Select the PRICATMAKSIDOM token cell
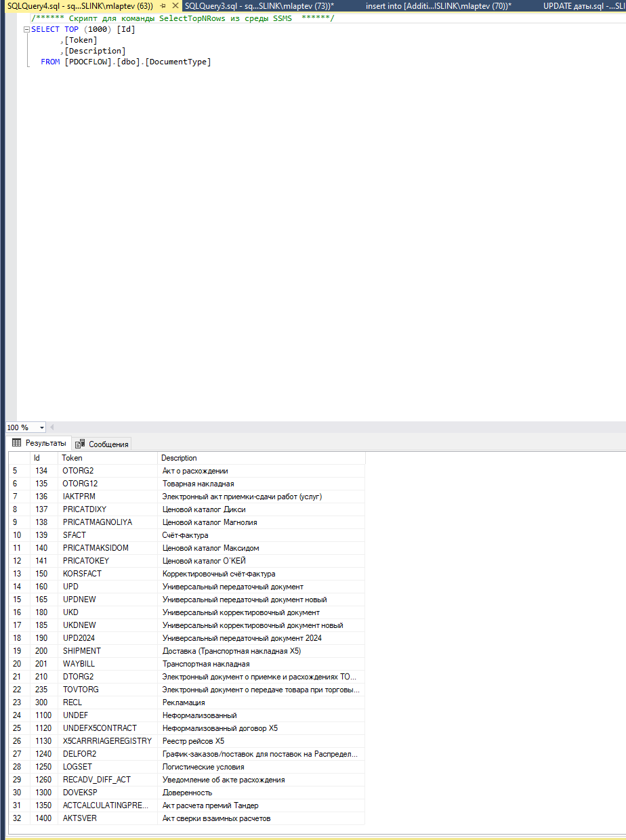626x840 pixels. [108, 548]
